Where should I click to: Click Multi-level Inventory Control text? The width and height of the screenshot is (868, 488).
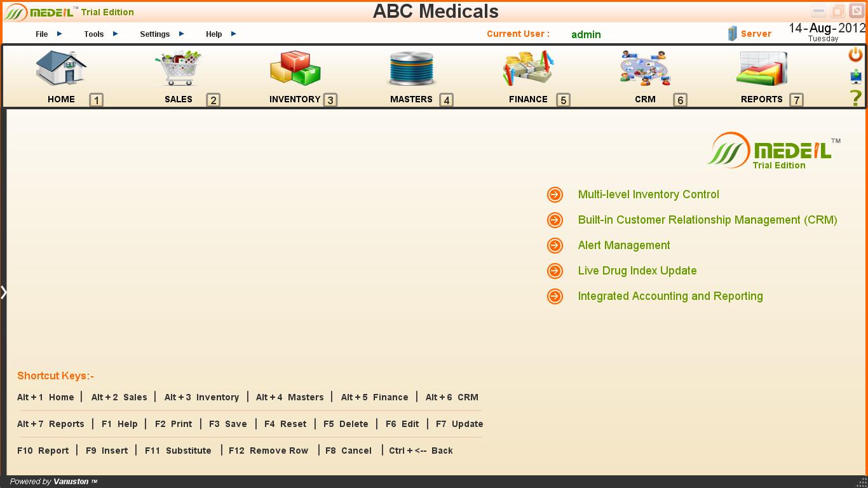point(649,194)
